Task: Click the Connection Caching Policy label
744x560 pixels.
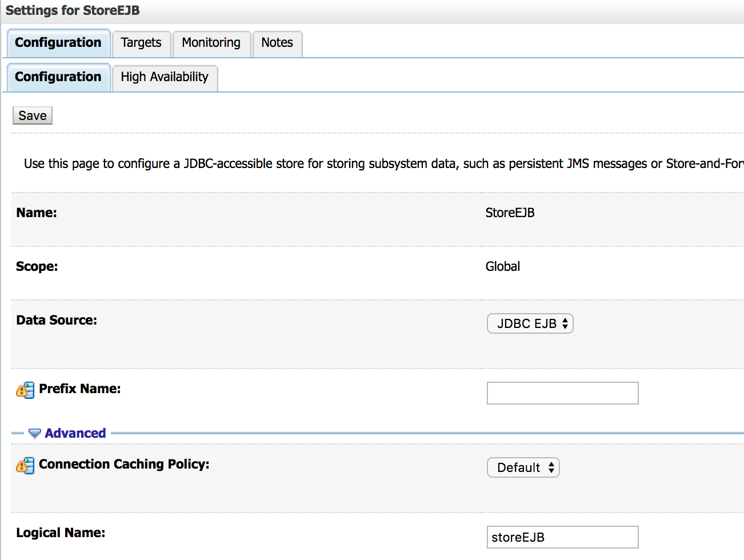Action: (x=124, y=465)
